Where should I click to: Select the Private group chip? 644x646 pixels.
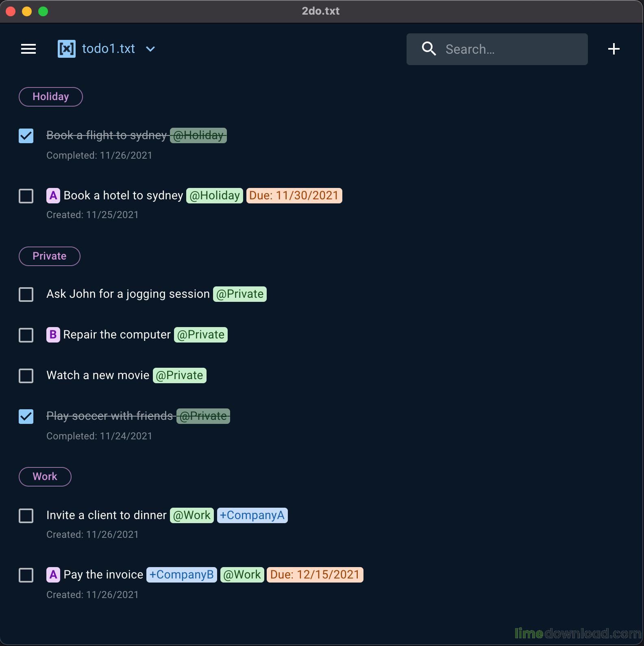(x=50, y=256)
